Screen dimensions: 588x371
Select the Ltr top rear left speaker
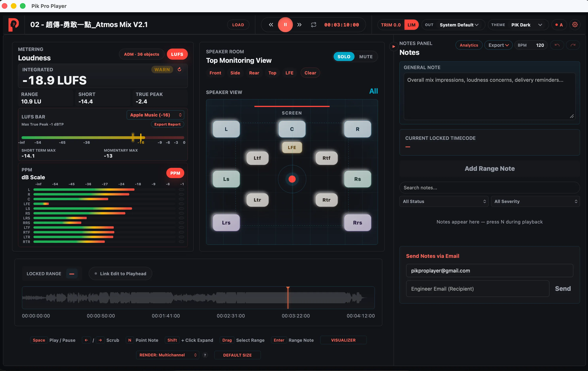point(257,200)
